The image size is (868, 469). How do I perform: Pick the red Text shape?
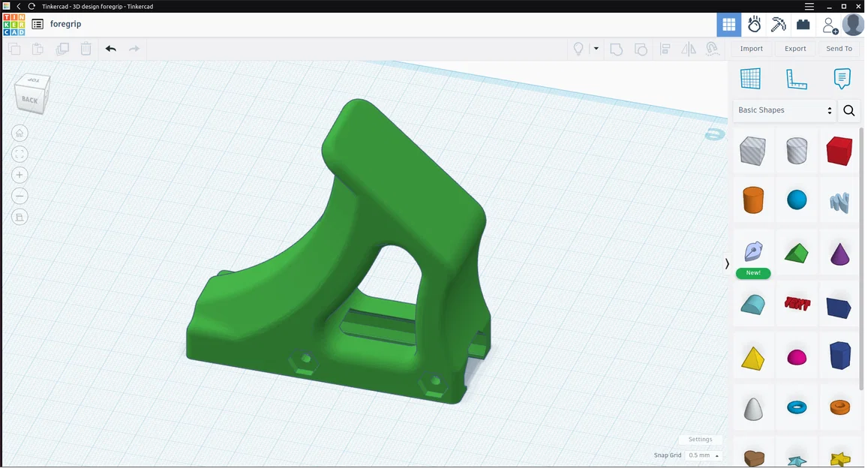[x=797, y=303]
